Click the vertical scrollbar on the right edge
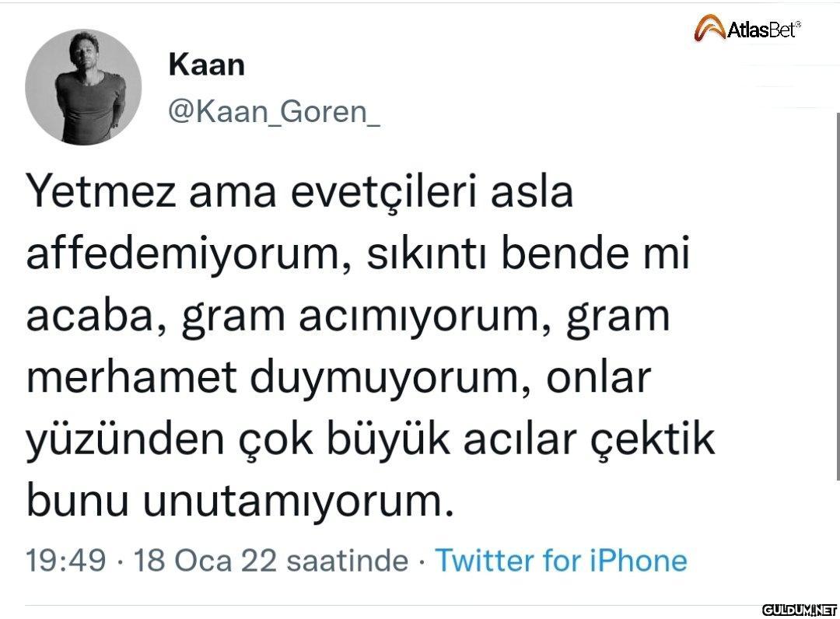 click(837, 296)
